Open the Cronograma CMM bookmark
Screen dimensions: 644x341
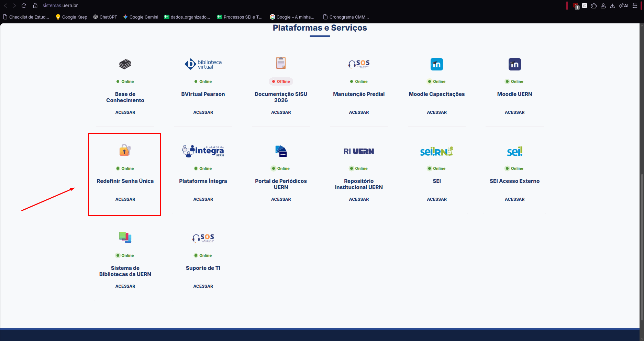346,17
